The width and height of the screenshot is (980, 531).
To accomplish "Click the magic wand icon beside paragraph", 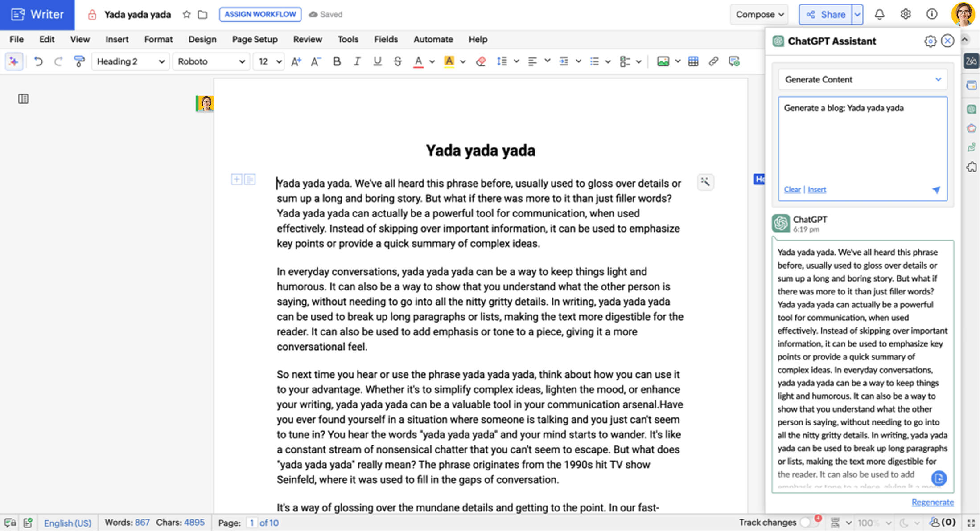I will 705,181.
